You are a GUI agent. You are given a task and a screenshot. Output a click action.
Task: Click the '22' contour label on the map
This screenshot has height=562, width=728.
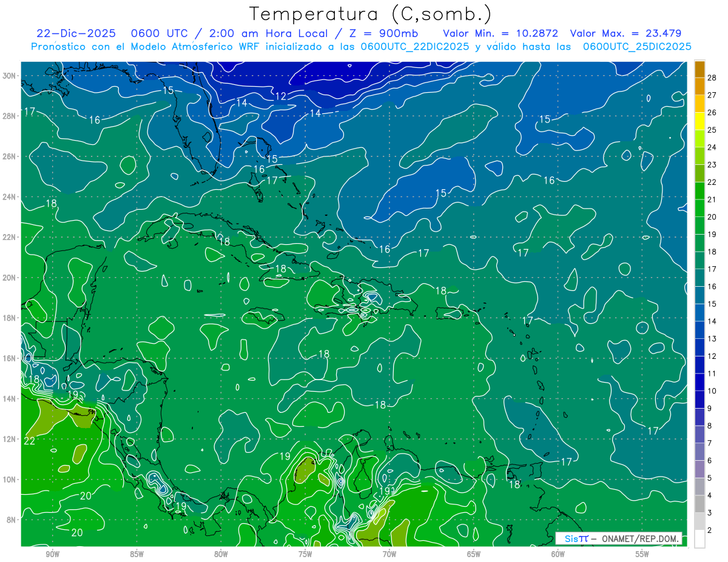29,441
